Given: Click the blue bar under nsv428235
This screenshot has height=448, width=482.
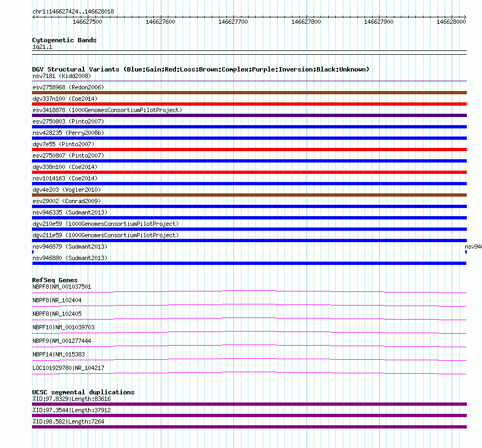Looking at the screenshot, I should (249, 138).
